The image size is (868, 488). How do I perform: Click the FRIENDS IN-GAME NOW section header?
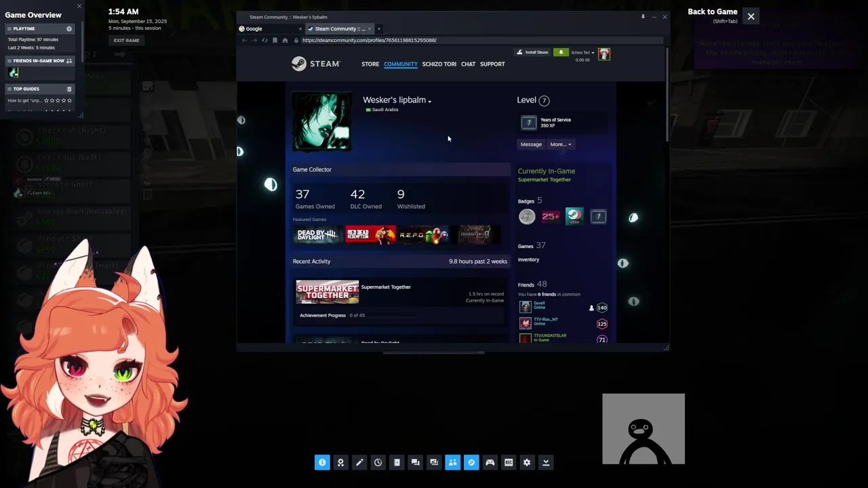[39, 61]
